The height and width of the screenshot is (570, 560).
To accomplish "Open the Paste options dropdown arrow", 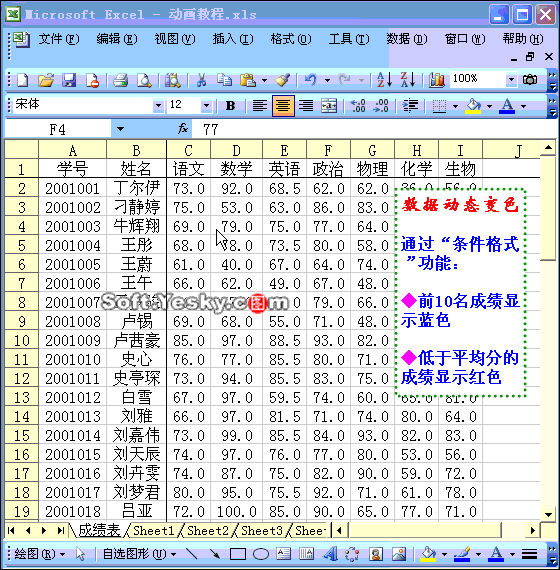I will pos(264,80).
